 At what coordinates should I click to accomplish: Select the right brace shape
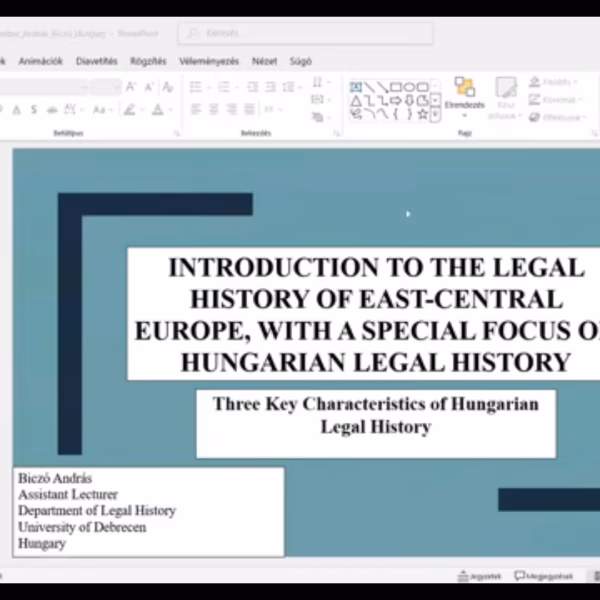click(409, 114)
